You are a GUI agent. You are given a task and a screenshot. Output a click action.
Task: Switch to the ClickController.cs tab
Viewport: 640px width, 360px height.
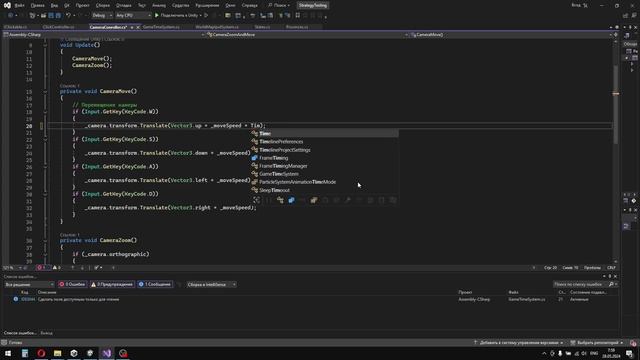tap(58, 27)
